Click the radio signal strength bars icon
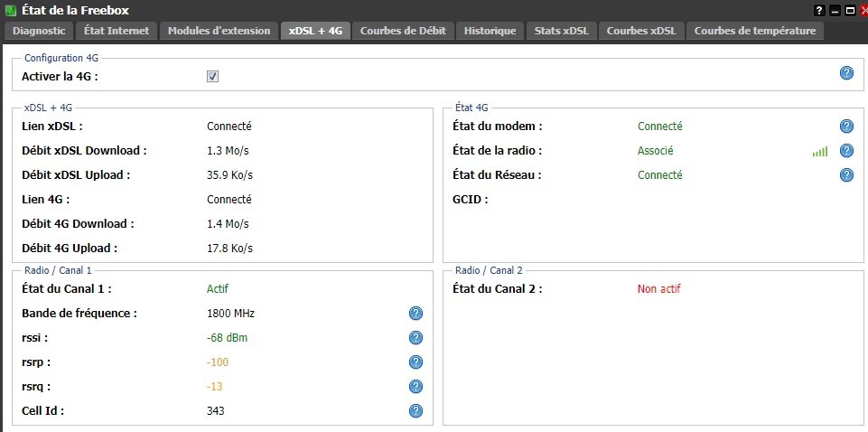 [x=819, y=152]
